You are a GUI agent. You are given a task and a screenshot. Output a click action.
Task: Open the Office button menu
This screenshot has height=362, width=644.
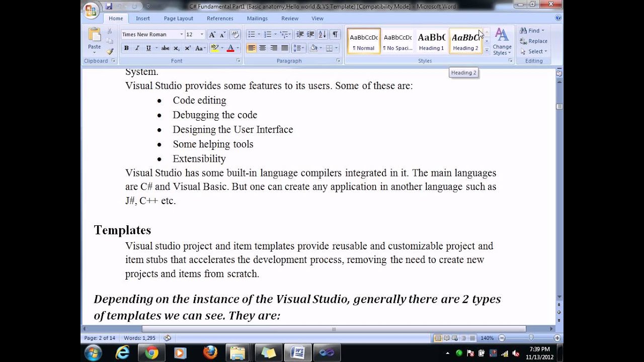91,10
